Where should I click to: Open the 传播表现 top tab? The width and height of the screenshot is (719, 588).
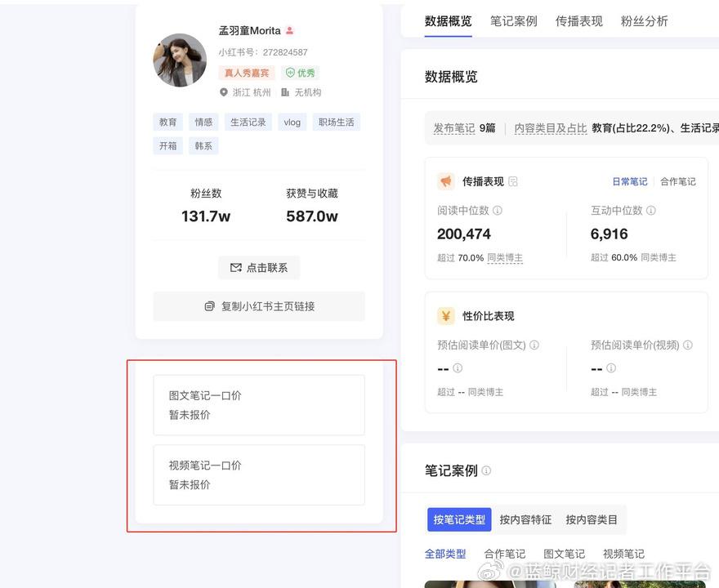[579, 21]
